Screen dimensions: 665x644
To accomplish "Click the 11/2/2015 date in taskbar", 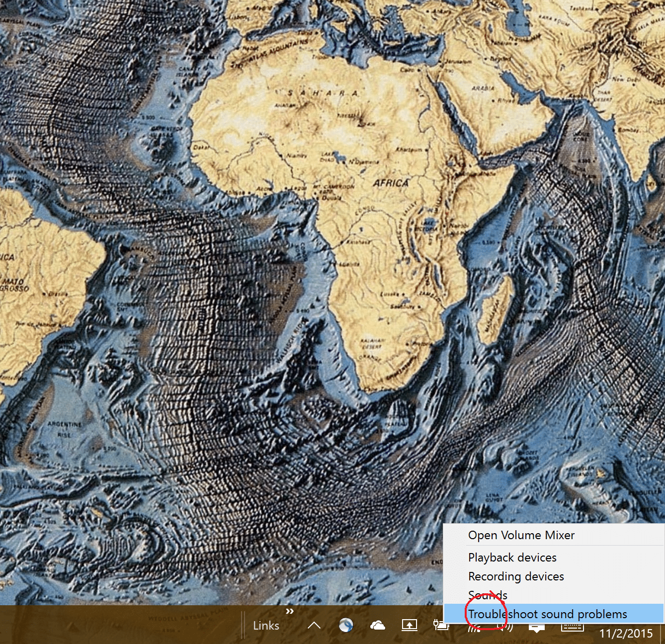I will [626, 633].
